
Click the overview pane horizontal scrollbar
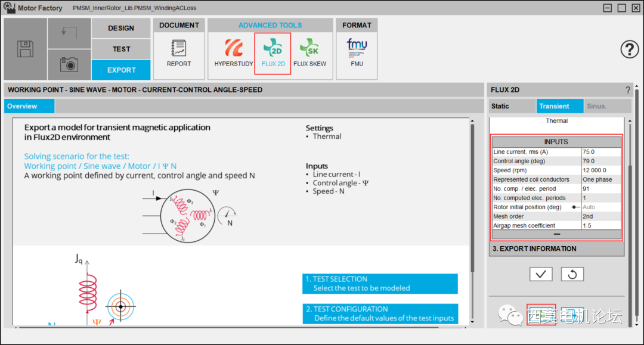click(228, 327)
